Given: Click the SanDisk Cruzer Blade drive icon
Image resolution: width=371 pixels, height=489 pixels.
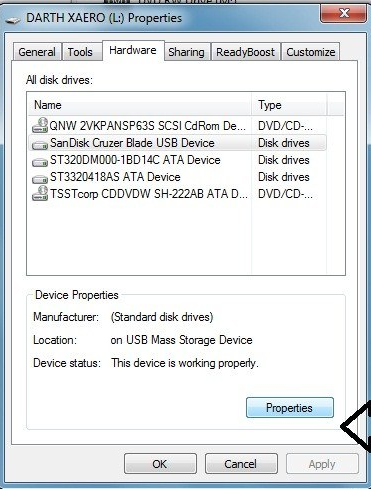Looking at the screenshot, I should click(40, 145).
